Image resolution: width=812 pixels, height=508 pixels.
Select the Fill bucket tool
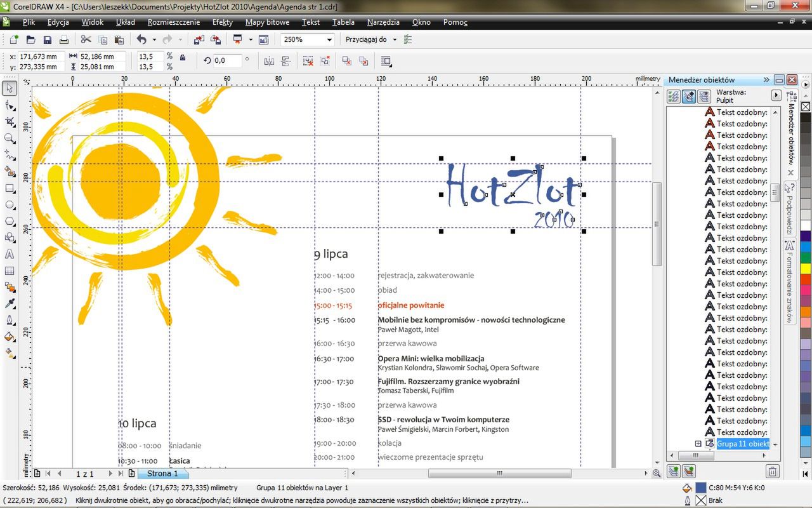pyautogui.click(x=10, y=337)
